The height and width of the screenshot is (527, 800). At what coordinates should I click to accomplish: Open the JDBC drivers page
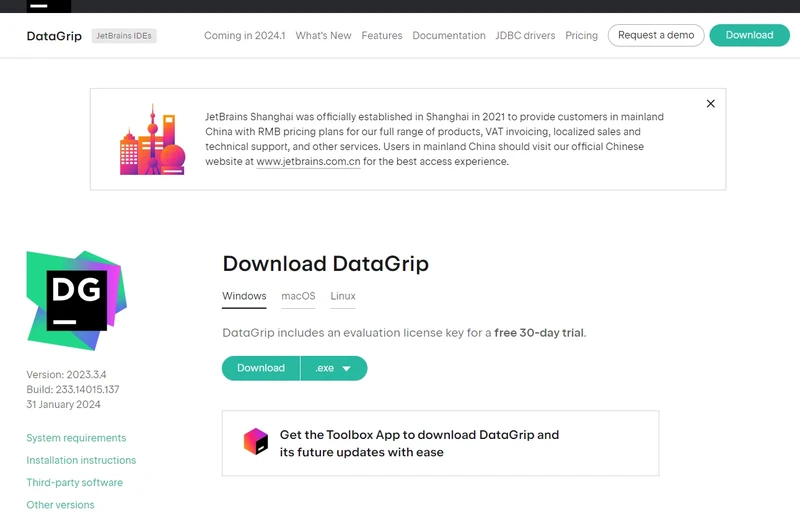(525, 36)
